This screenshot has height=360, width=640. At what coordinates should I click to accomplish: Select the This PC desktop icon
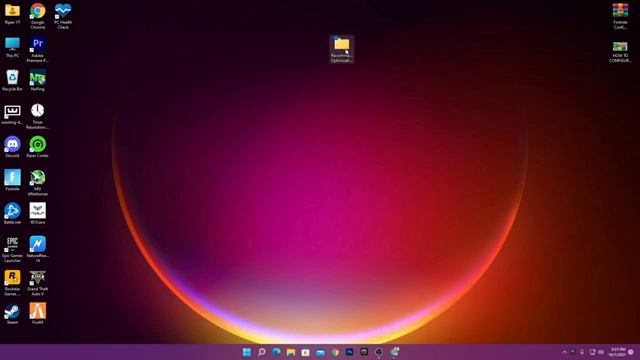coord(12,47)
